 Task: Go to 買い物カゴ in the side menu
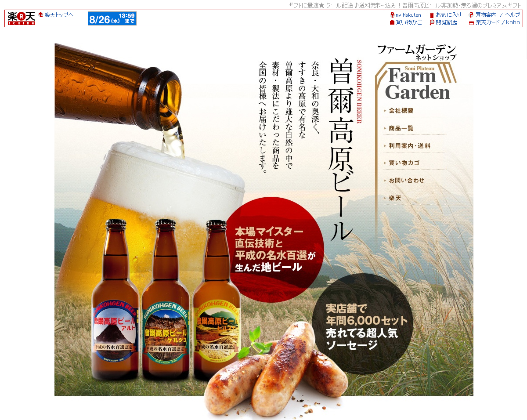404,163
